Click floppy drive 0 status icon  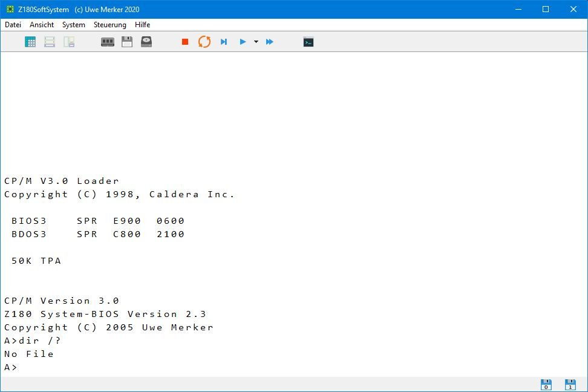(x=546, y=385)
